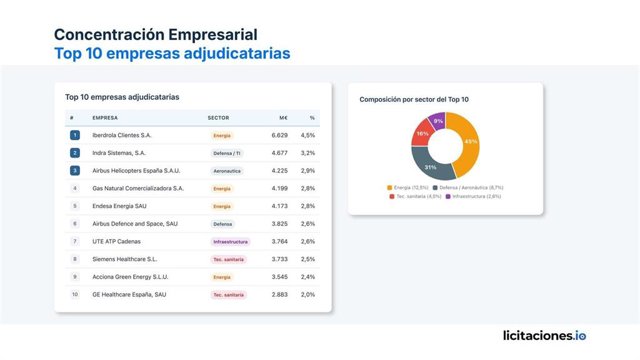Screen dimensions: 640x360
Task: Click the purple Infraestructura legend swatch
Action: click(x=448, y=196)
